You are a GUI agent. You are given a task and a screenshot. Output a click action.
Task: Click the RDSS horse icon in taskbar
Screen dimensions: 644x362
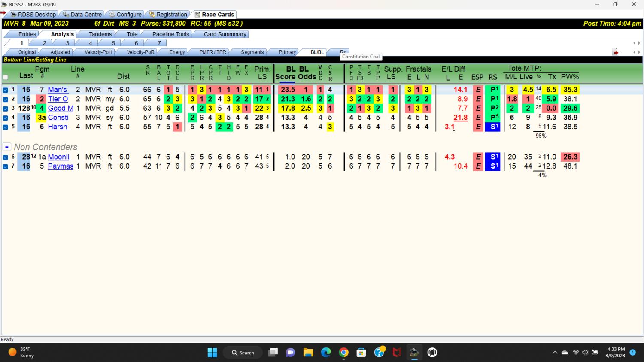click(414, 353)
